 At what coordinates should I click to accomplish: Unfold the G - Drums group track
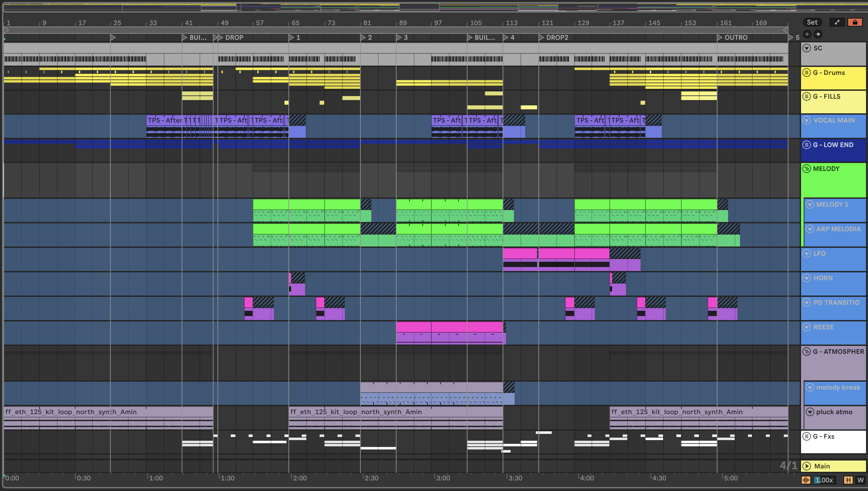click(x=807, y=73)
